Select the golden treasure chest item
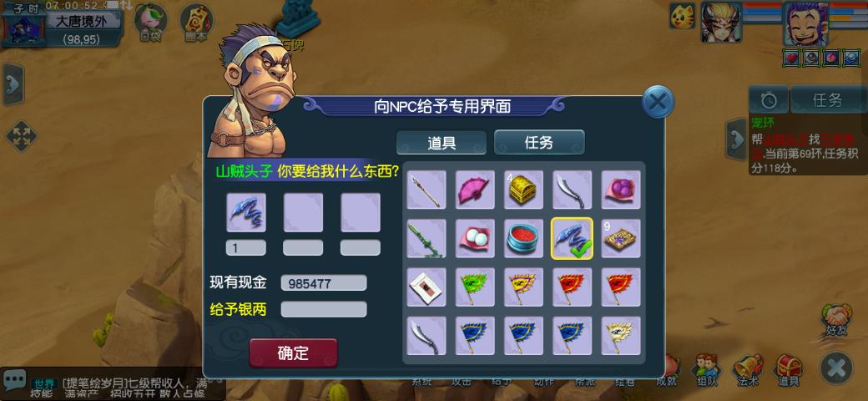Screen dimensions: 868x401 click(523, 190)
